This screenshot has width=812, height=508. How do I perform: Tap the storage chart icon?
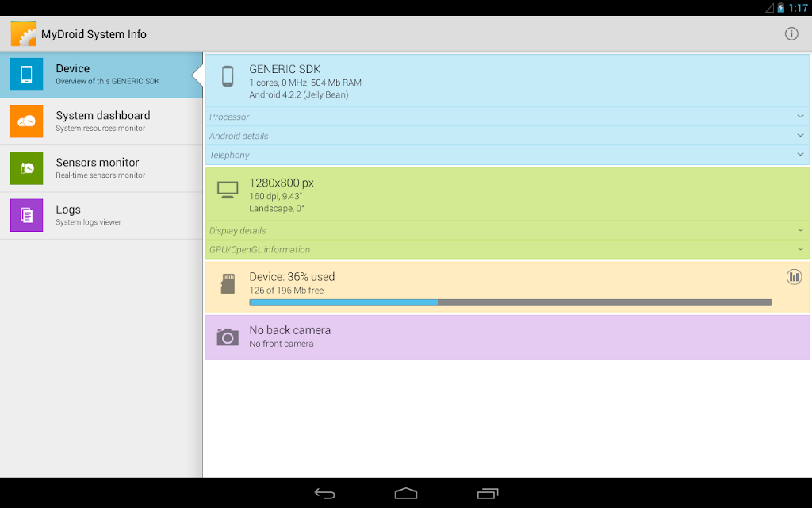pos(794,277)
